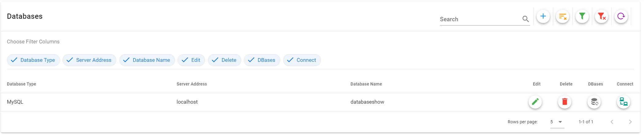Click the red clear filter icon
The image size is (644, 135).
[x=601, y=16]
